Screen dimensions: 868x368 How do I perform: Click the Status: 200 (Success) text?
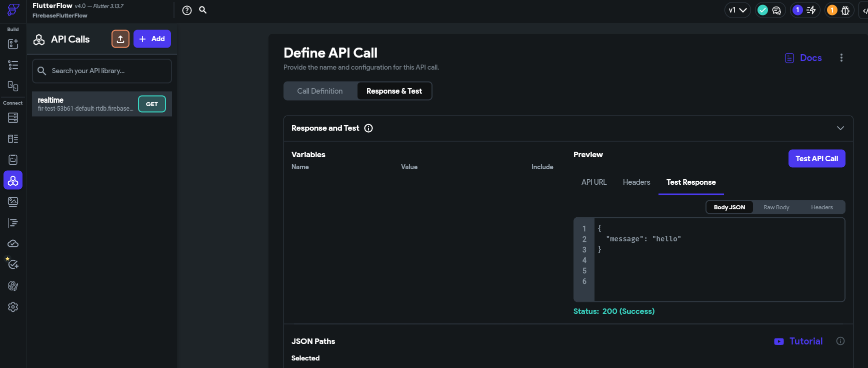point(614,311)
